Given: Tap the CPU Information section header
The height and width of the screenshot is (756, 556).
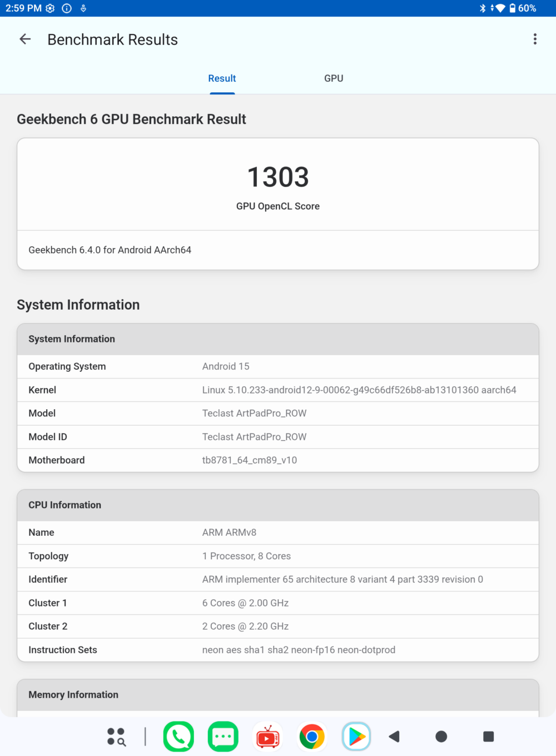Looking at the screenshot, I should 278,505.
